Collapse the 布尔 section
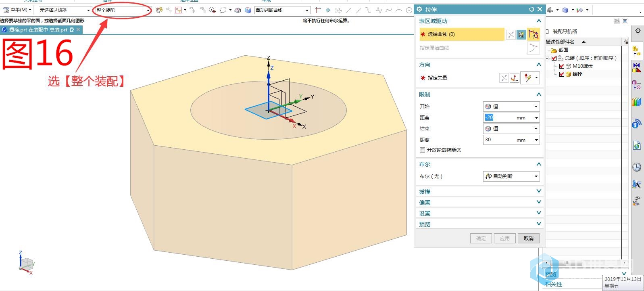Viewport: 644px width, 291px height. pos(538,164)
